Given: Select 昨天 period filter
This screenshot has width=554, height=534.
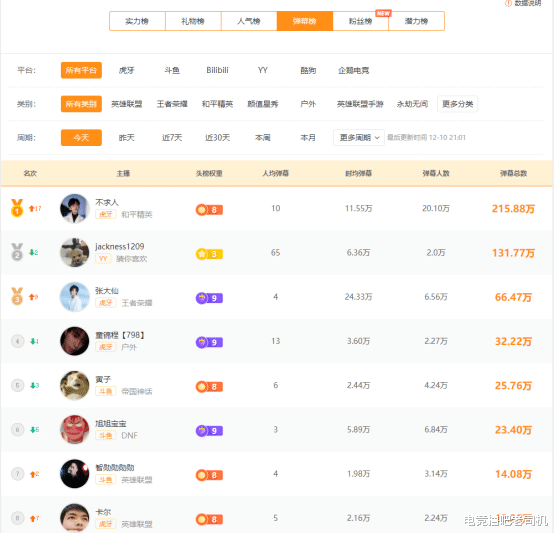Looking at the screenshot, I should click(x=126, y=137).
